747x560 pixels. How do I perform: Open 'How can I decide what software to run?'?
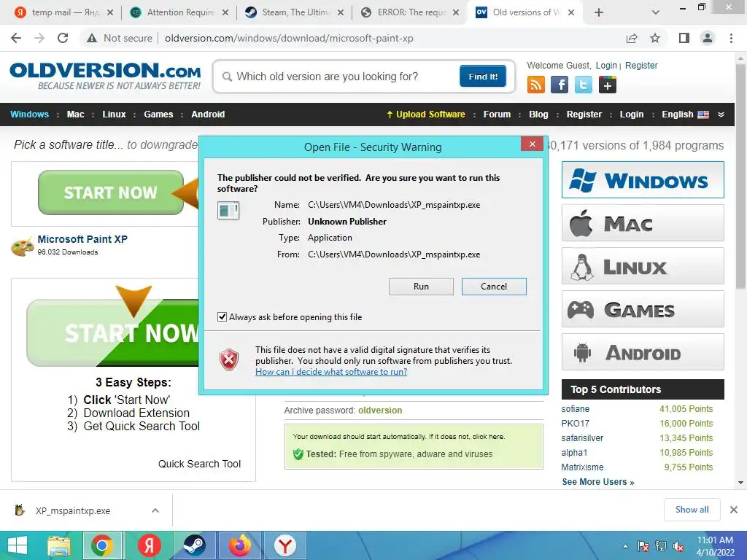(x=331, y=372)
